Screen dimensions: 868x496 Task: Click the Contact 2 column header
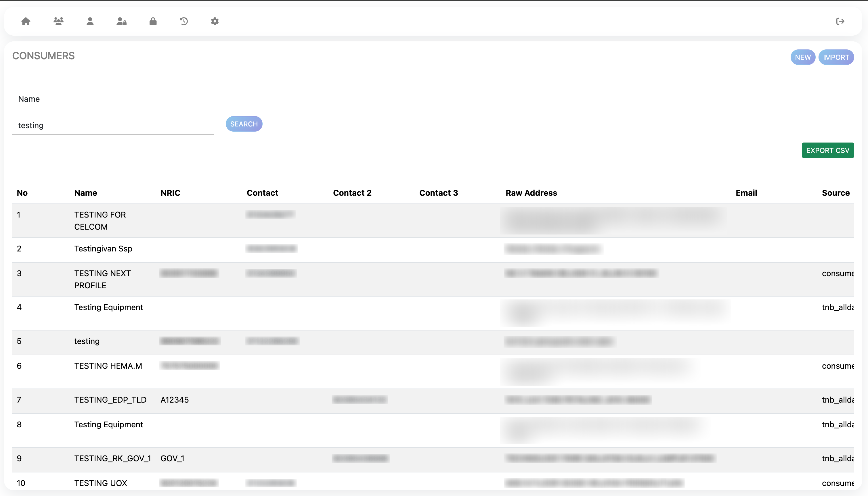352,193
